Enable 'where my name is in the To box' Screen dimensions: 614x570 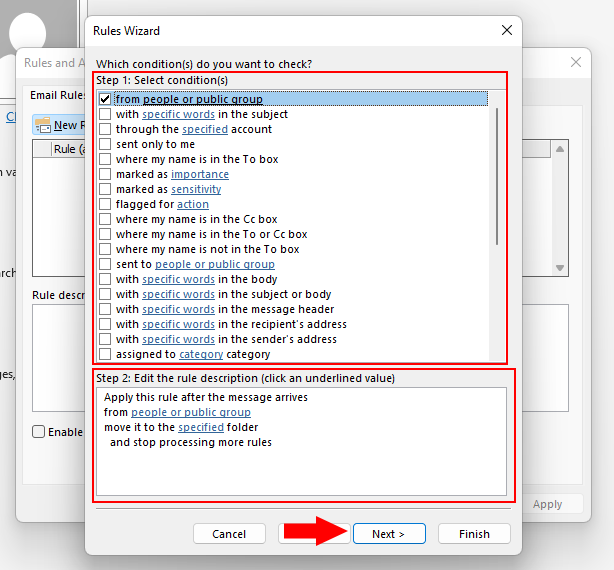(x=105, y=159)
